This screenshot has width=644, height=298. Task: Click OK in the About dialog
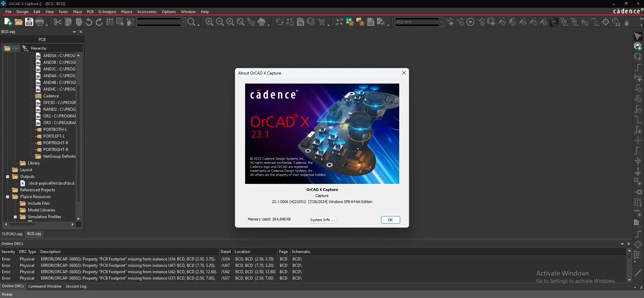click(x=390, y=220)
